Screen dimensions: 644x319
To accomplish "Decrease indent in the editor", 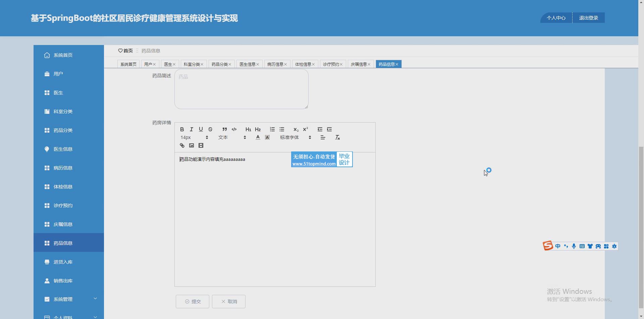I will pyautogui.click(x=320, y=129).
